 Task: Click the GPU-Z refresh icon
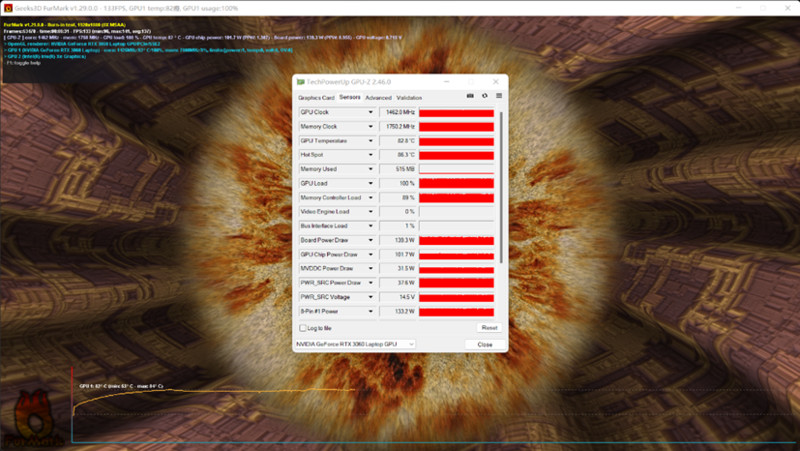coord(485,96)
